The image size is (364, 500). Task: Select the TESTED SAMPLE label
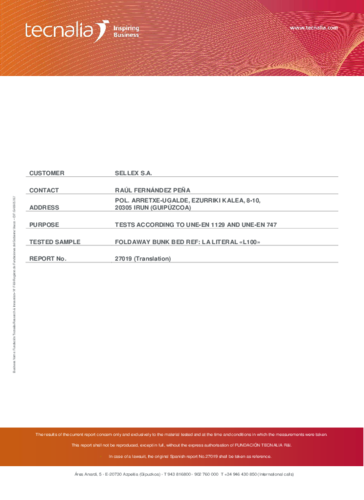(55, 242)
